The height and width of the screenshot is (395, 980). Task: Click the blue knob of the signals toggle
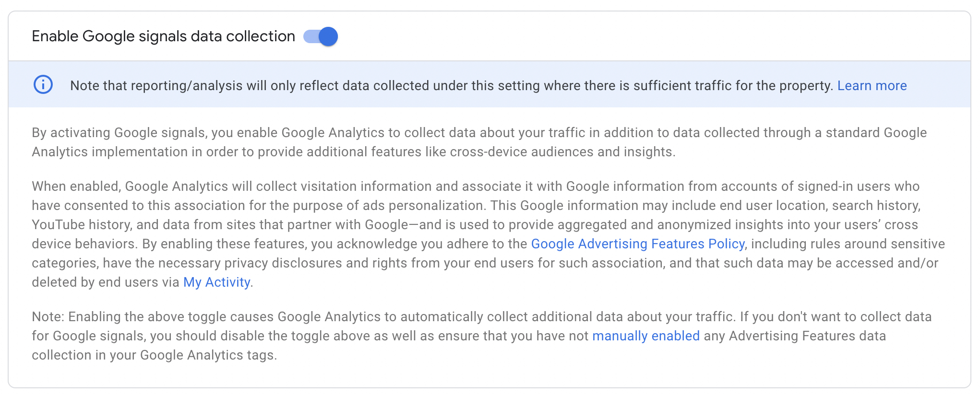tap(328, 36)
